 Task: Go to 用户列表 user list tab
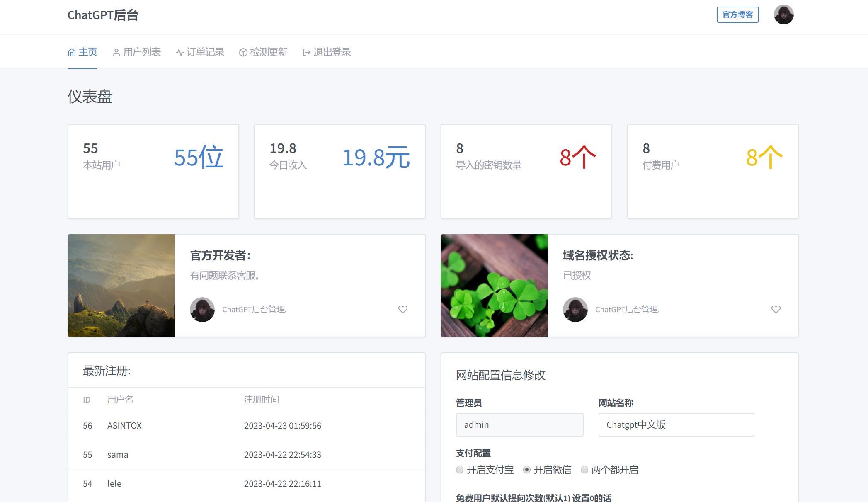tap(137, 52)
